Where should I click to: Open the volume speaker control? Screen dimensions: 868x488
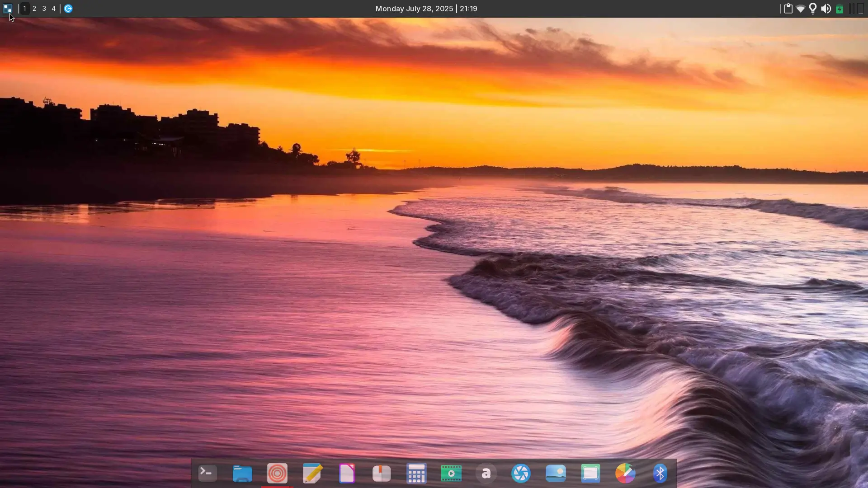[x=826, y=9]
